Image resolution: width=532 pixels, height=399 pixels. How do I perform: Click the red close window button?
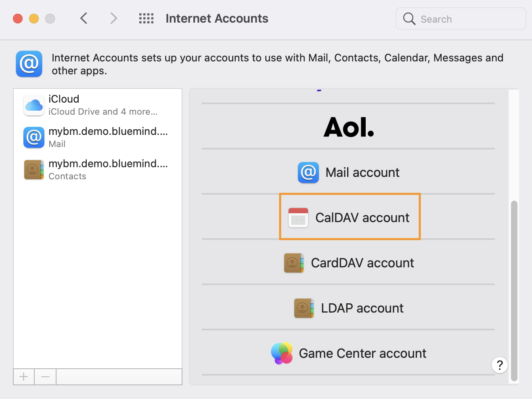[x=18, y=19]
